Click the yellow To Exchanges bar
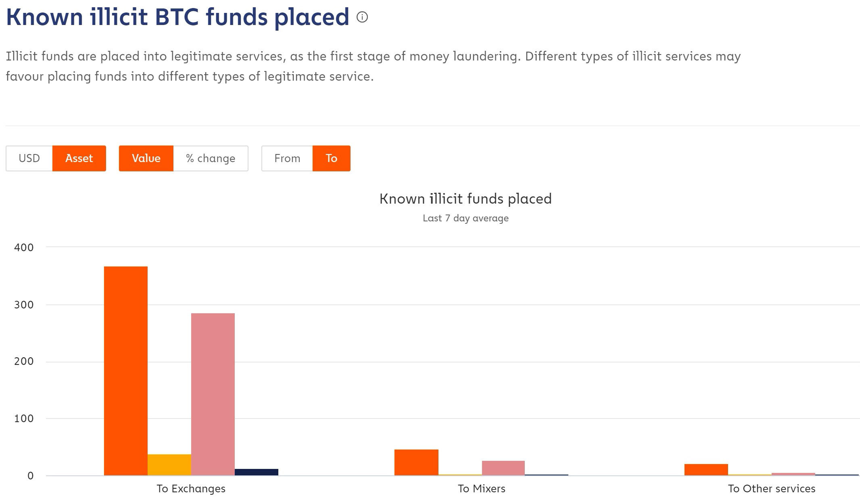Screen dimensions: 860x504 169,465
